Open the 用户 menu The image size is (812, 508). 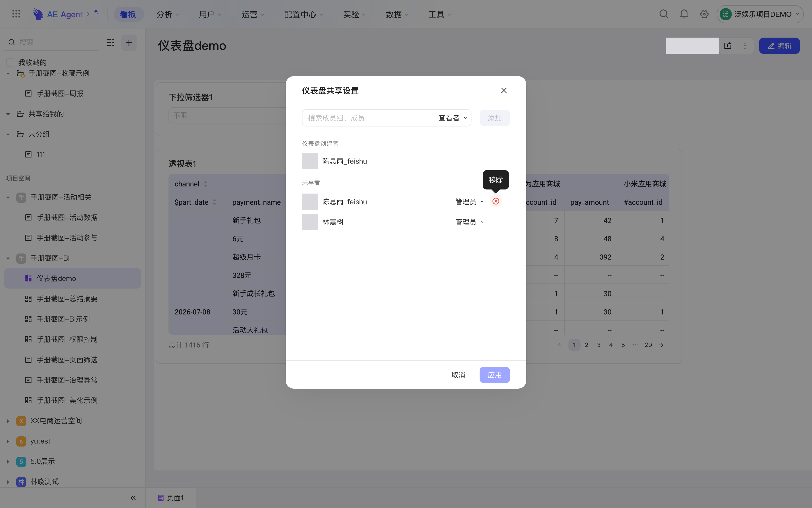[210, 14]
